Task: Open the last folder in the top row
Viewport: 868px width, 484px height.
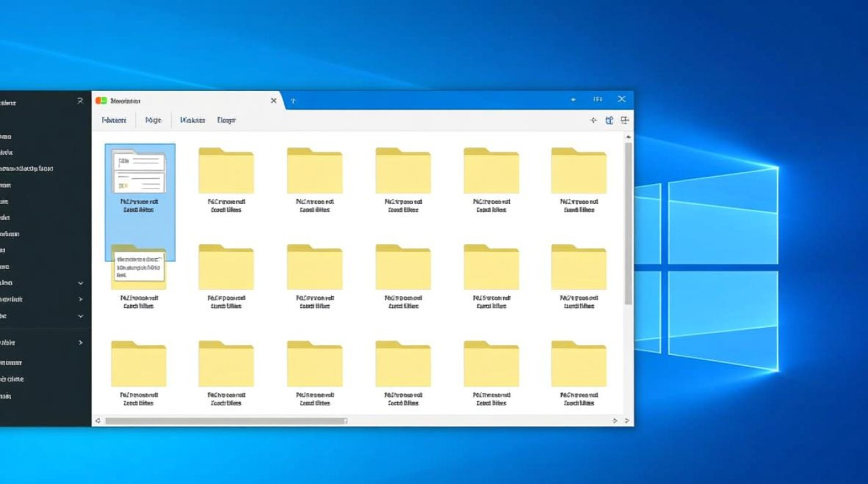Action: [x=578, y=170]
